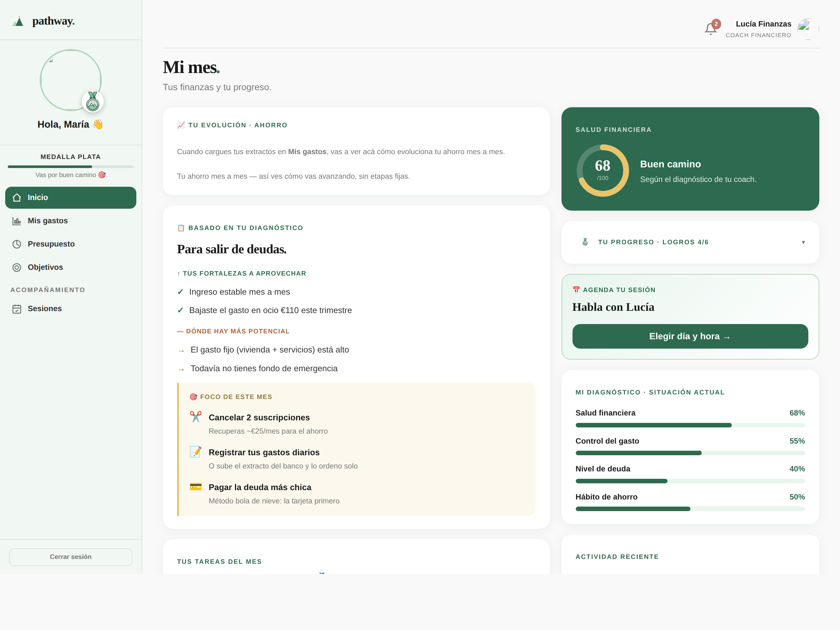Click the Mis gastos bar chart icon
Screen dimensions: 840x630
click(x=17, y=221)
